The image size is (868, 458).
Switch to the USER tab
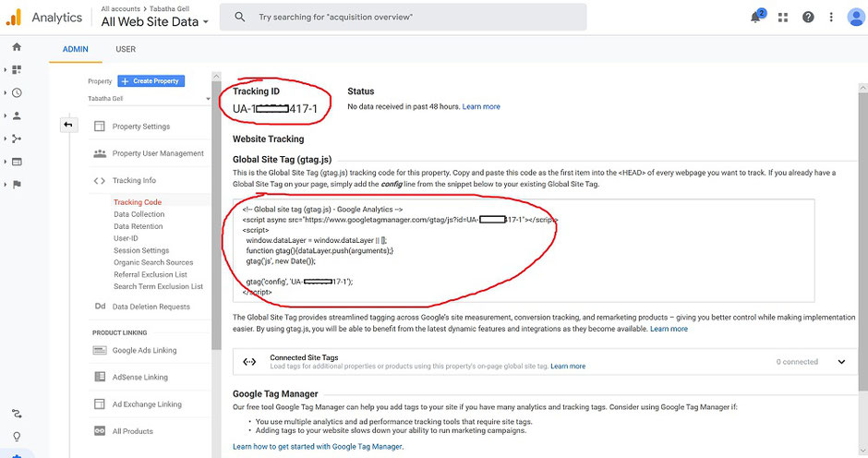pos(126,49)
